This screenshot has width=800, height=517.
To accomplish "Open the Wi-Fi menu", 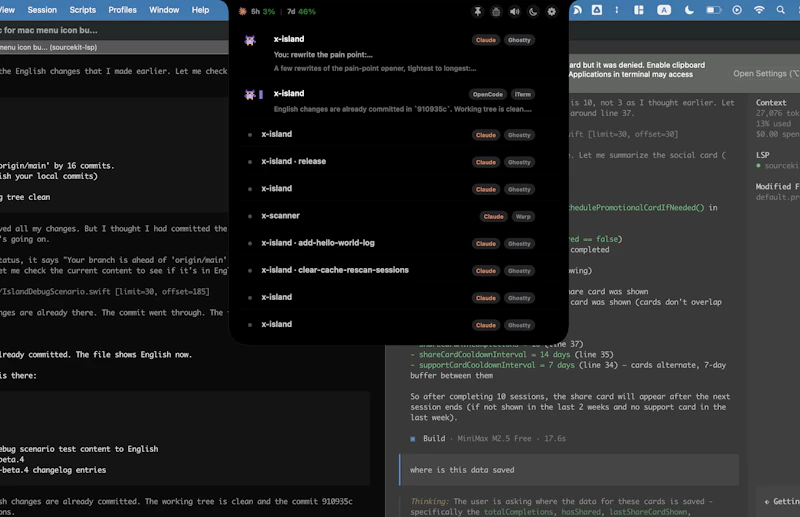I will click(x=759, y=10).
